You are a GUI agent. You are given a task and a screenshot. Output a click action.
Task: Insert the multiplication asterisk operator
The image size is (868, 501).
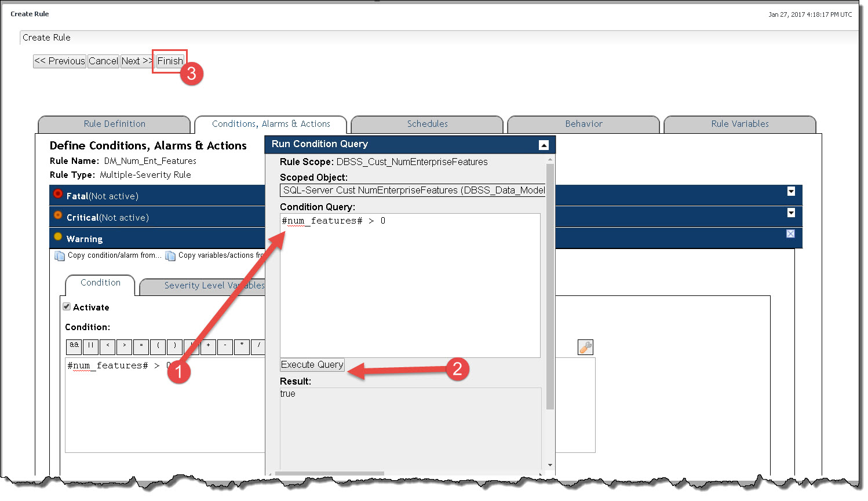click(242, 346)
